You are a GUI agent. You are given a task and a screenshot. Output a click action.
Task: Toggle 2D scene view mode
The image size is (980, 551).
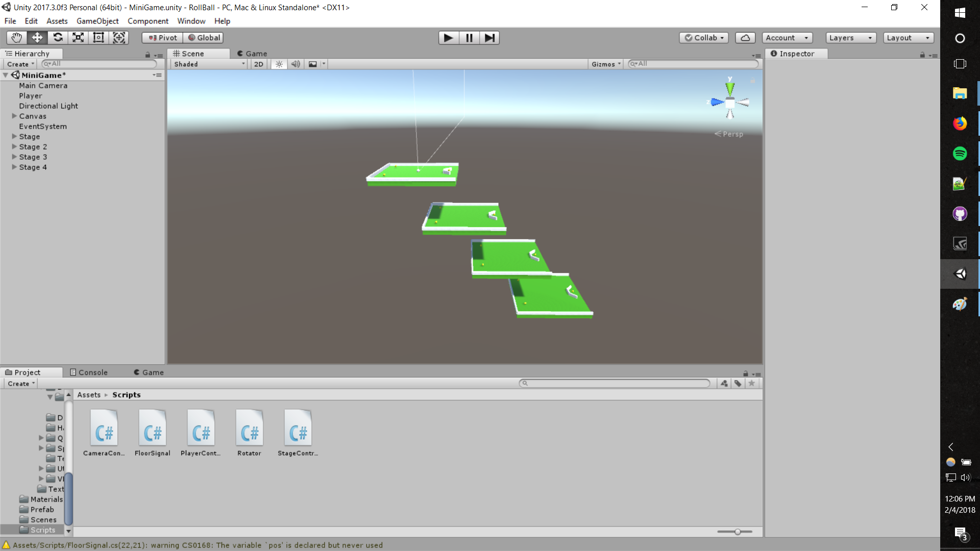[259, 64]
